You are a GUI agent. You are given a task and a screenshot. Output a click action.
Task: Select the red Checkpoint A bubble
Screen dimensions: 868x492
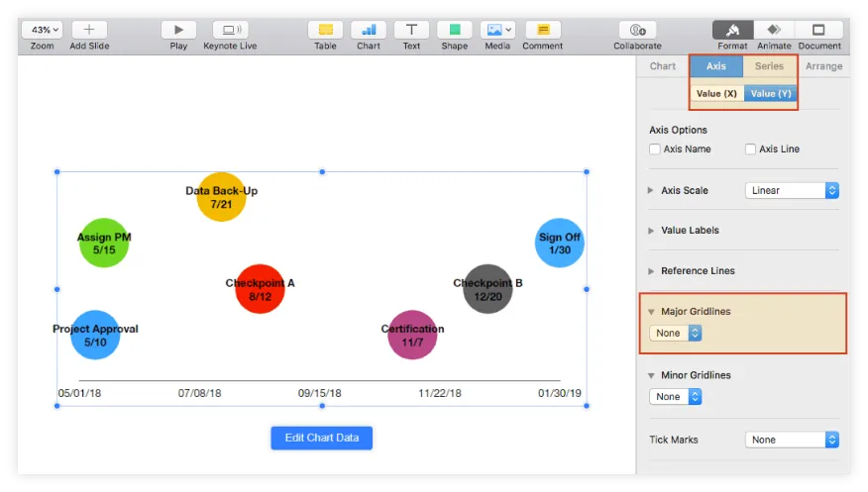click(260, 289)
